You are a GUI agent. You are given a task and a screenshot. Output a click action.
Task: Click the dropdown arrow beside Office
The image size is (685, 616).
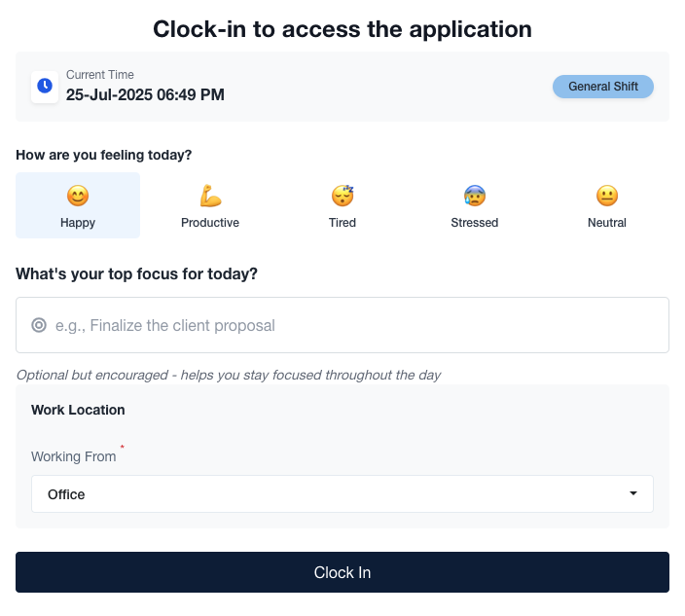click(x=633, y=494)
